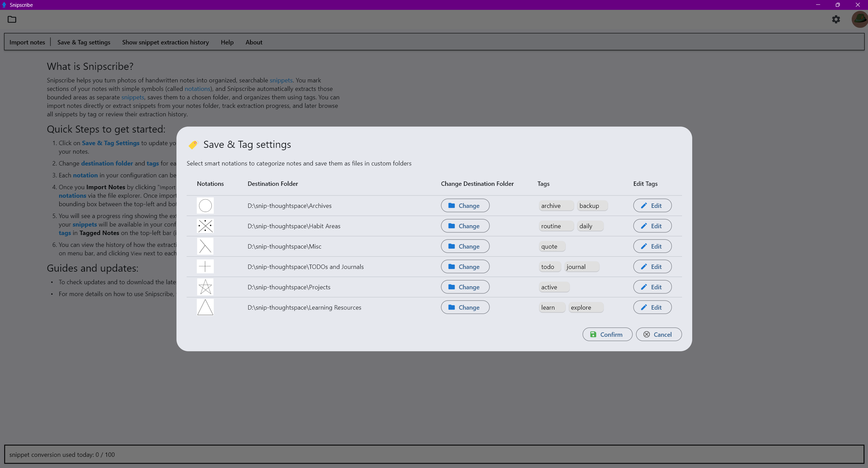Select the triangle notation for Learning Resources
868x468 pixels.
pos(205,307)
